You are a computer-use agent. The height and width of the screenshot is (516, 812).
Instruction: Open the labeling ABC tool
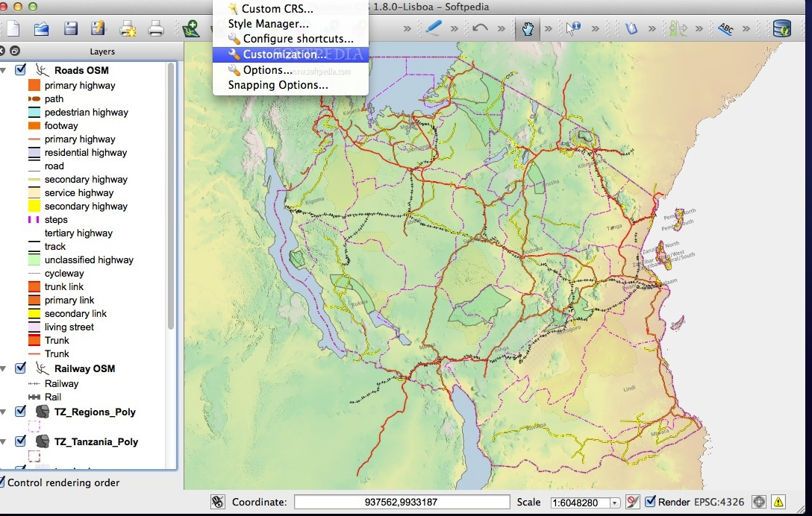(725, 28)
